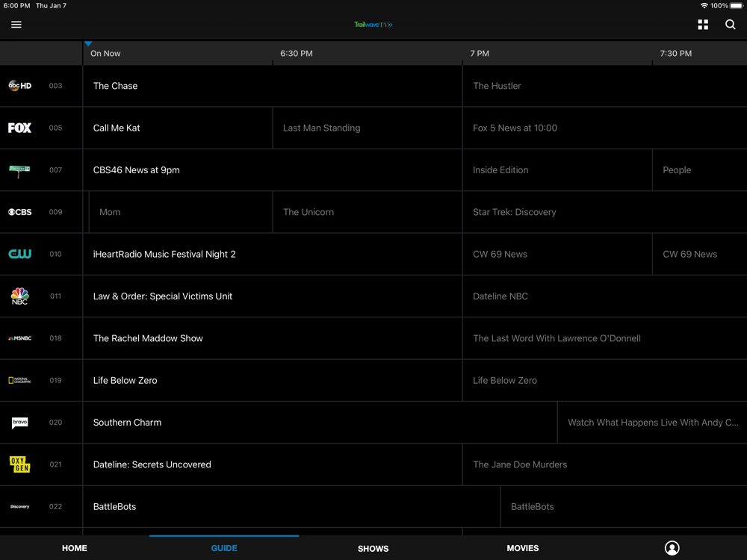
Task: Select Dateline NBC program
Action: coord(604,296)
